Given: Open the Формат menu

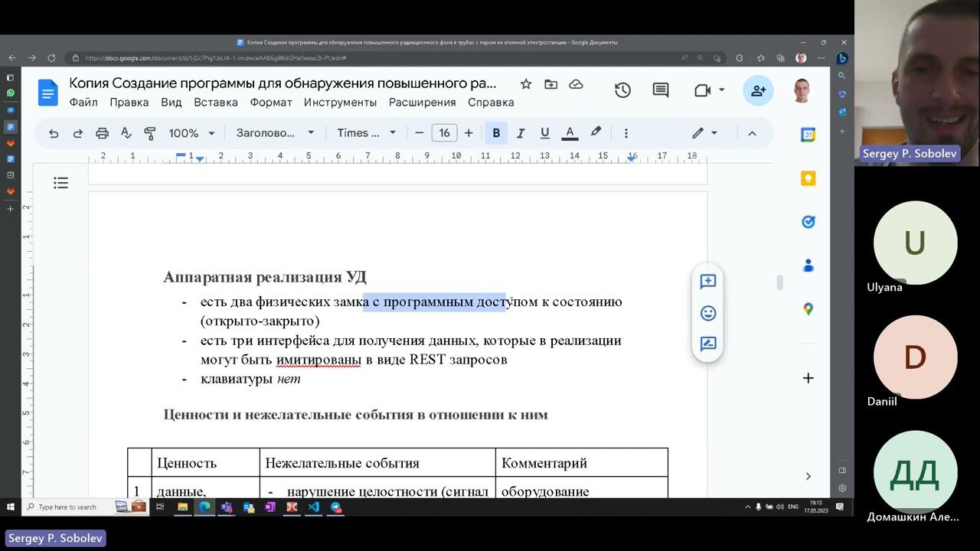Looking at the screenshot, I should (271, 103).
